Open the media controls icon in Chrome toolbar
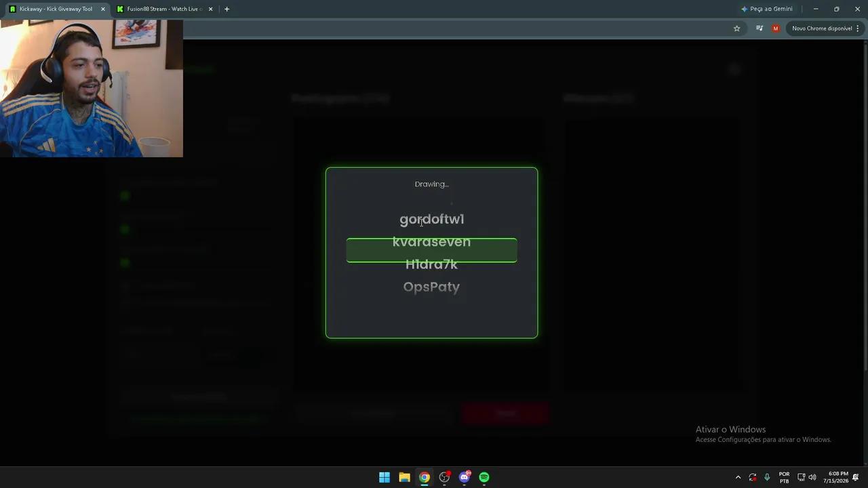This screenshot has height=488, width=868. (759, 28)
